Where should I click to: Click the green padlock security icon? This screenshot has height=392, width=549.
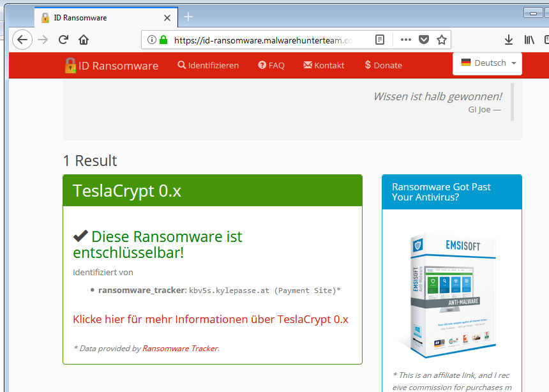point(163,40)
